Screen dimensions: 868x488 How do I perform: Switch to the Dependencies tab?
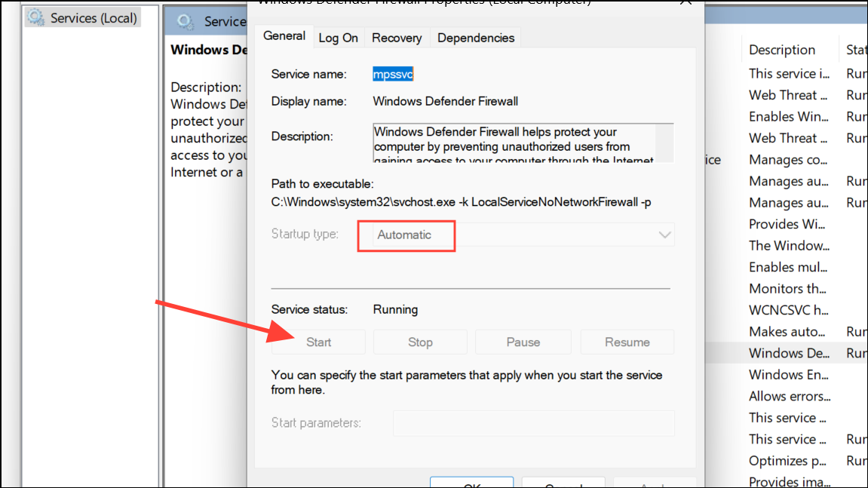click(x=476, y=38)
